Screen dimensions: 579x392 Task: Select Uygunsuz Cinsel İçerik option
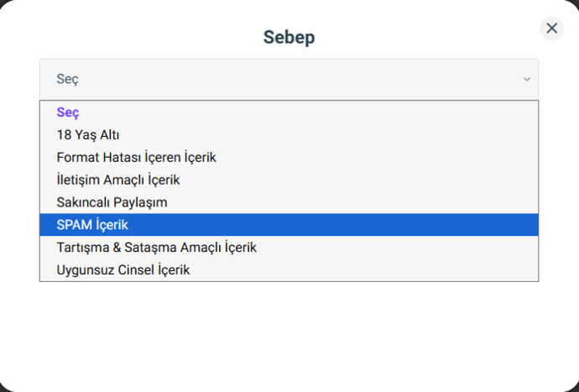click(289, 269)
